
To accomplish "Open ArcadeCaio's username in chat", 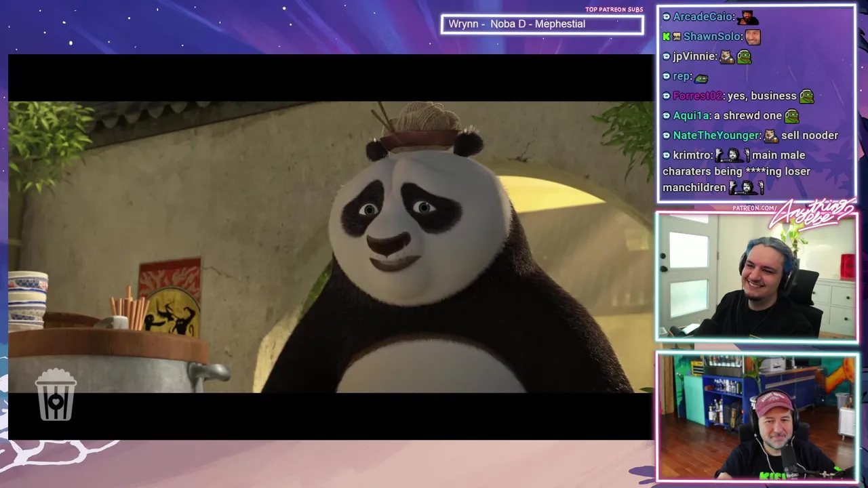I will pyautogui.click(x=703, y=17).
